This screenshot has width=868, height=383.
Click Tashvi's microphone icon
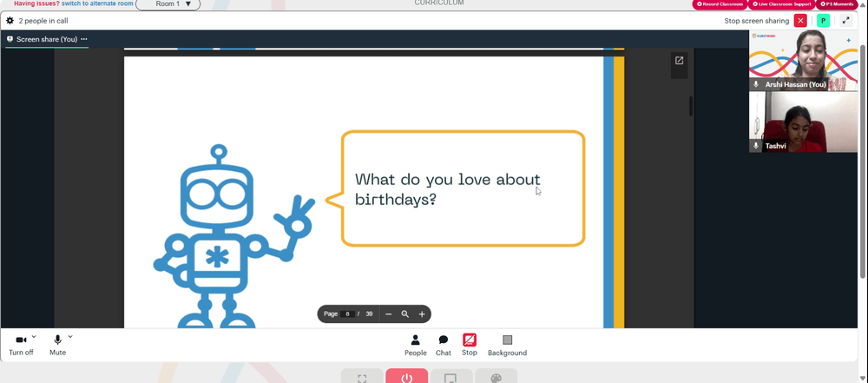[x=756, y=146]
